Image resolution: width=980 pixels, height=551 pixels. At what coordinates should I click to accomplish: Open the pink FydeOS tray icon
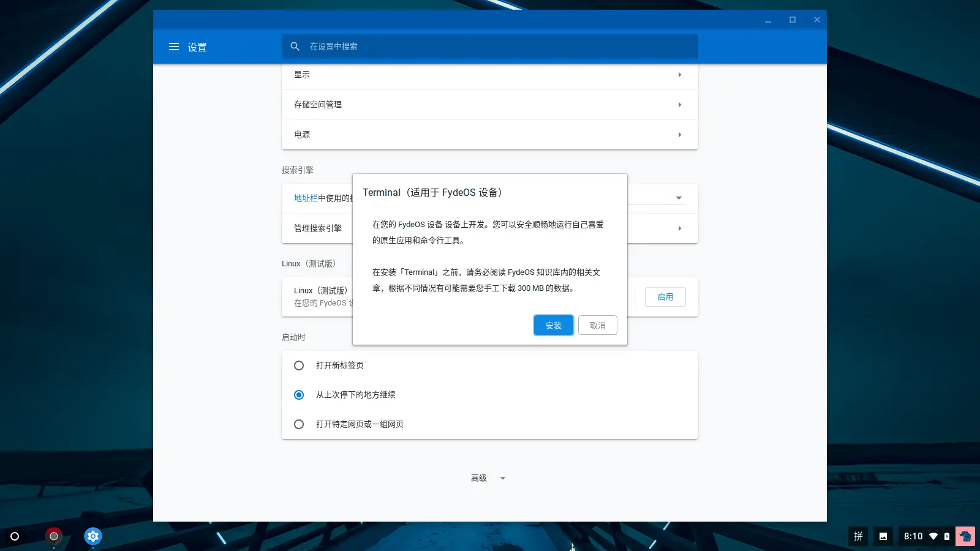pos(965,536)
